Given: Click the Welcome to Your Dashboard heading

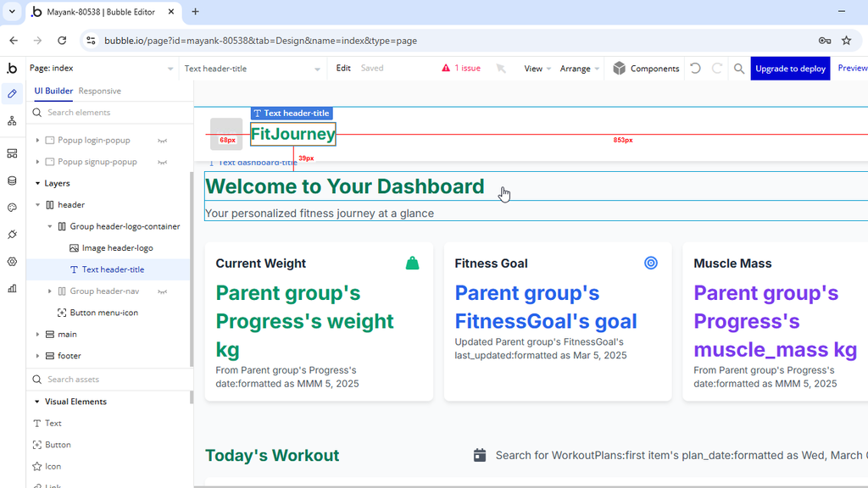Looking at the screenshot, I should pos(345,186).
